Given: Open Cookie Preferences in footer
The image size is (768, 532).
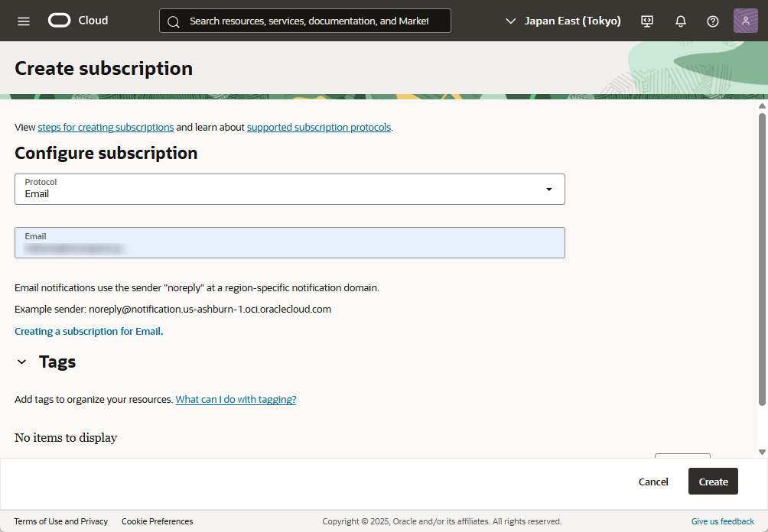Looking at the screenshot, I should [157, 521].
